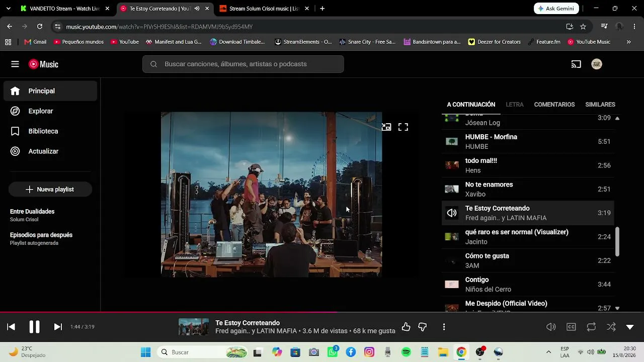
Task: Open Biblioteca in the sidebar
Action: click(x=50, y=131)
